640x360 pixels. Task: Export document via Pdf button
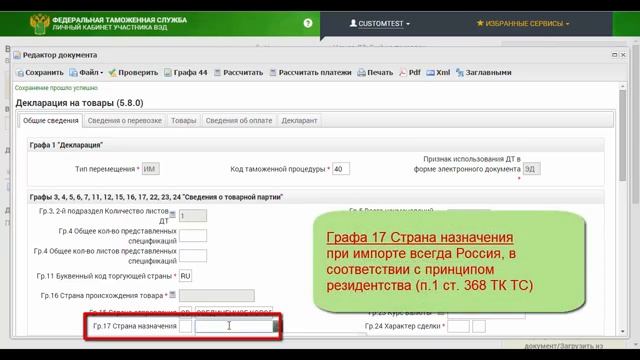point(410,73)
